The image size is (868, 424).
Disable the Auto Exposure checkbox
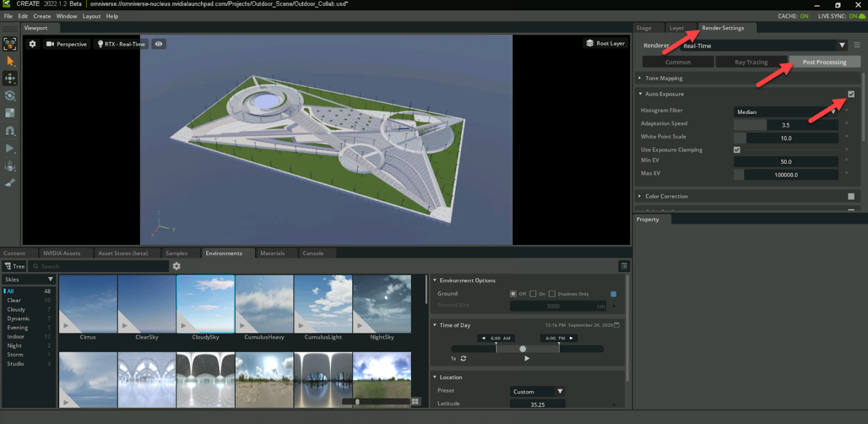[851, 94]
